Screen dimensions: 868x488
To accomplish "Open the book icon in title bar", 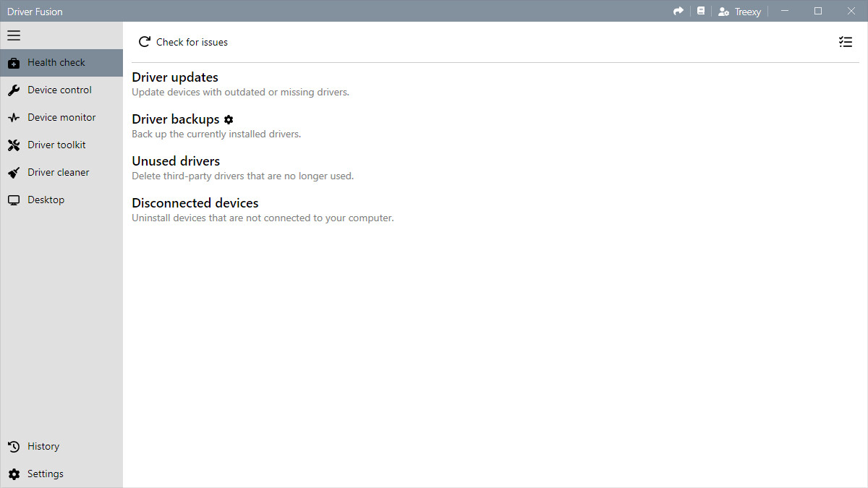I will [700, 11].
